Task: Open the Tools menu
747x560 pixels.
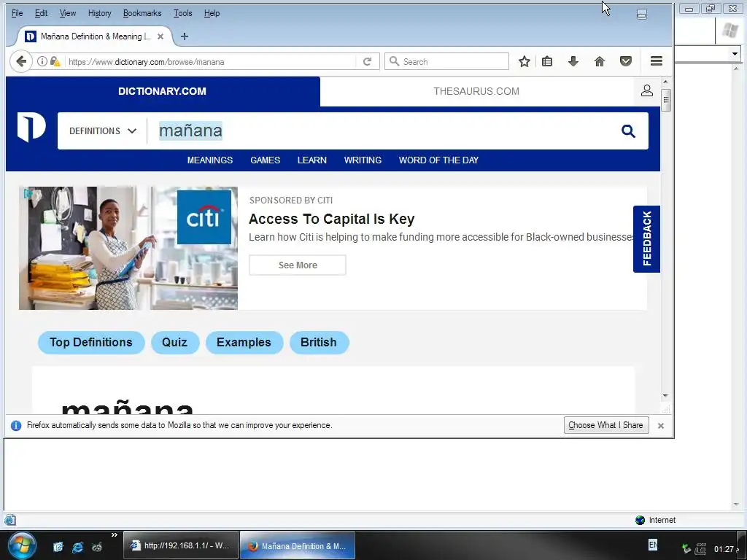Action: click(183, 13)
